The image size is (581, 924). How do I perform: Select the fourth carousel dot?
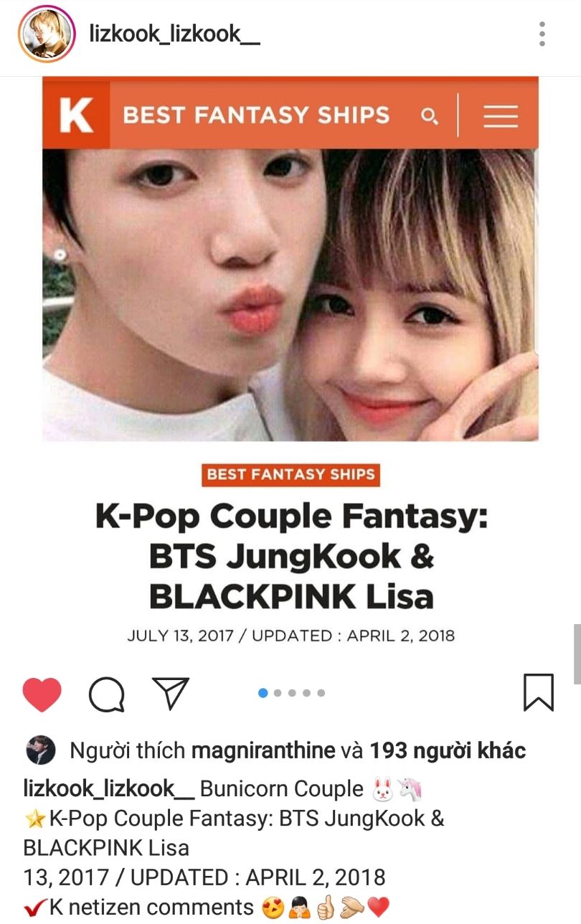(306, 693)
